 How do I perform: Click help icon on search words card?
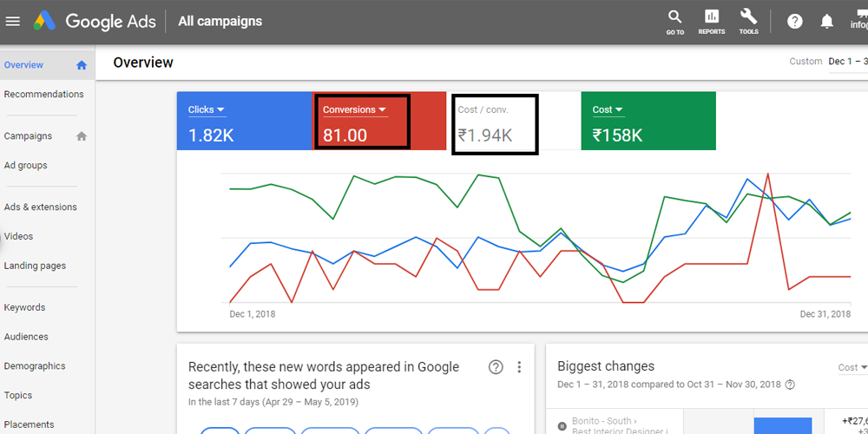pyautogui.click(x=496, y=367)
